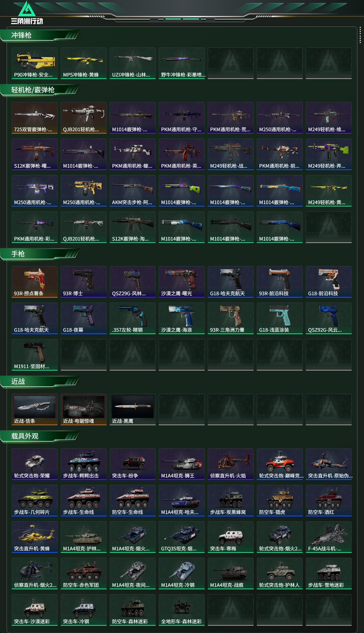Image resolution: width=364 pixels, height=633 pixels.
Task: Select the P90 submachine gun yellow skin
Action: 34,63
